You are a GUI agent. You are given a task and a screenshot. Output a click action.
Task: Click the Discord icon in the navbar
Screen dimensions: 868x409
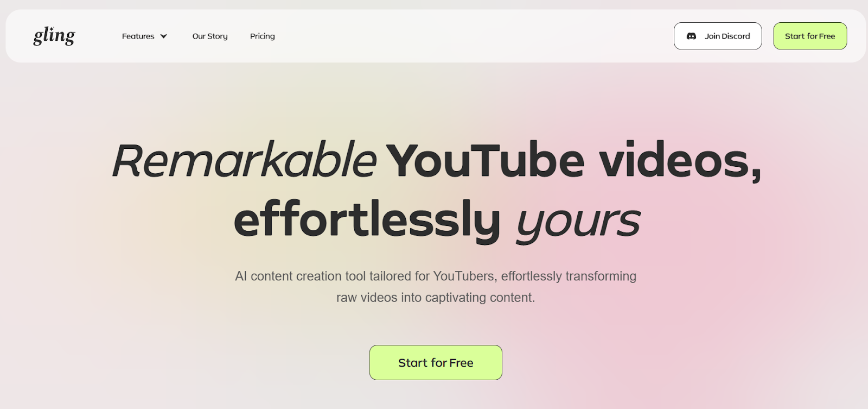(x=691, y=36)
